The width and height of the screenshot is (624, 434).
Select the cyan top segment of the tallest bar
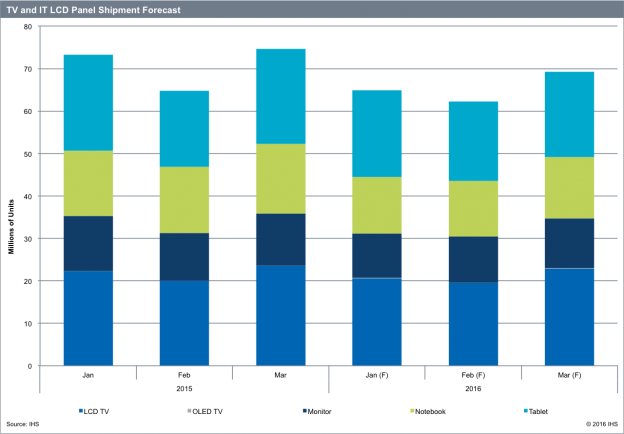(x=281, y=96)
